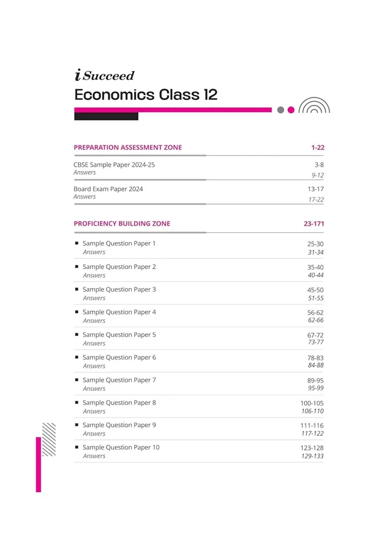This screenshot has width=392, height=535.
Task: Open Sample Question Paper 7 entry
Action: click(119, 380)
